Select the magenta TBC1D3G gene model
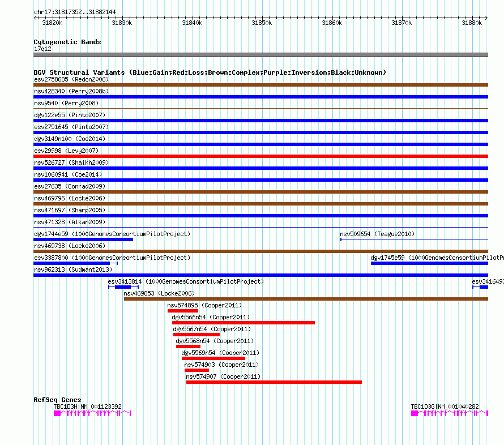Image resolution: width=504 pixels, height=445 pixels. 450,413
